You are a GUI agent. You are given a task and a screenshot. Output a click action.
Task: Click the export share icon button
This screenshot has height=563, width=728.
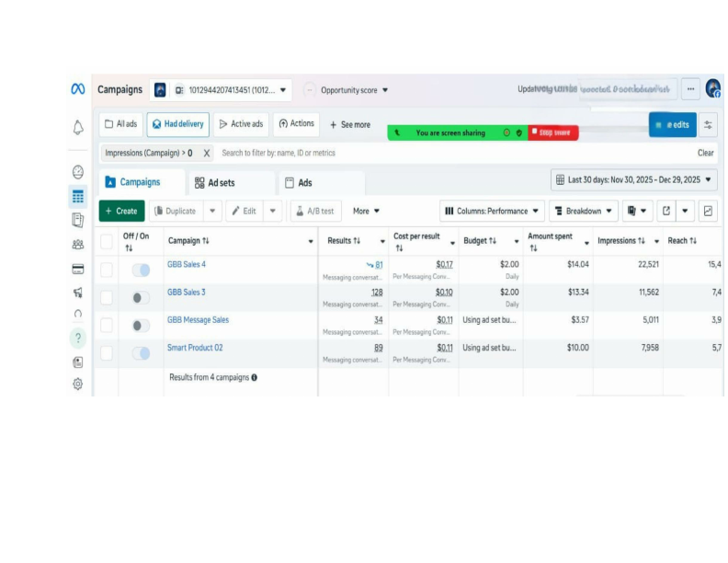coord(666,211)
